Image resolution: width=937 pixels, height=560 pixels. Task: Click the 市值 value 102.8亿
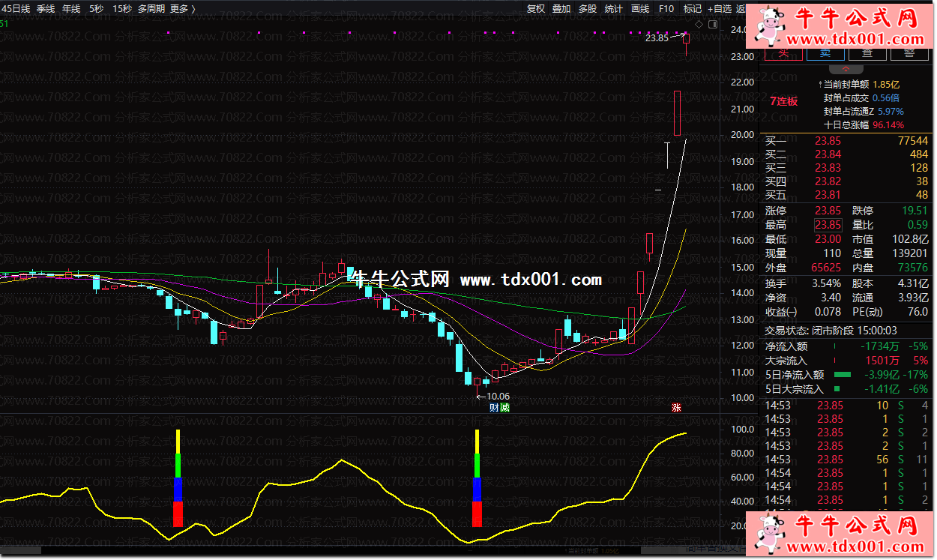pyautogui.click(x=912, y=239)
